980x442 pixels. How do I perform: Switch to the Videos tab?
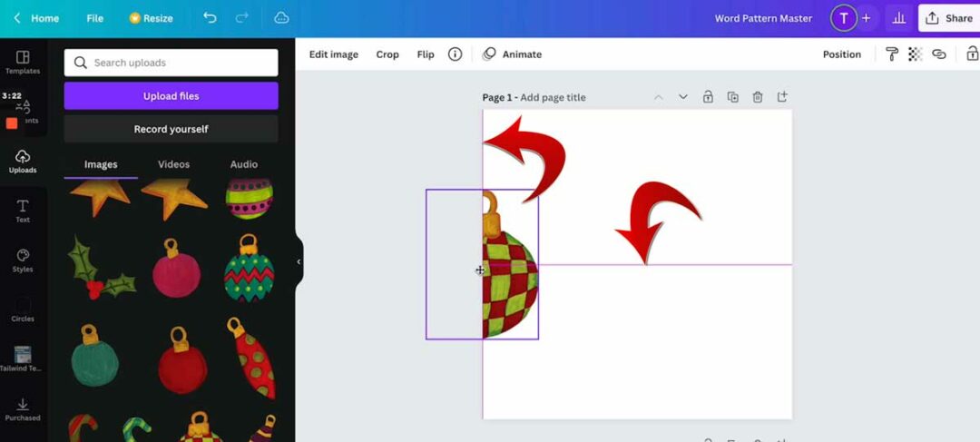173,164
